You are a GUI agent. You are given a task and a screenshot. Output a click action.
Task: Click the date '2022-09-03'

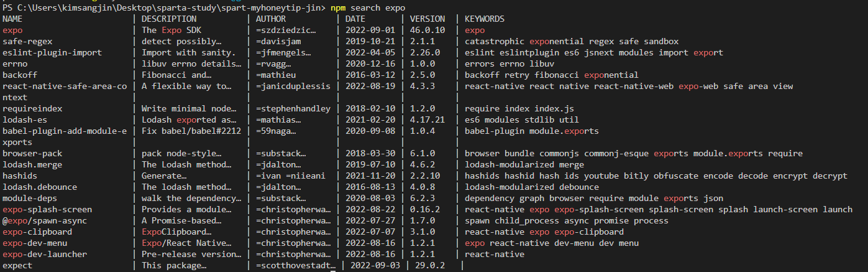point(375,265)
